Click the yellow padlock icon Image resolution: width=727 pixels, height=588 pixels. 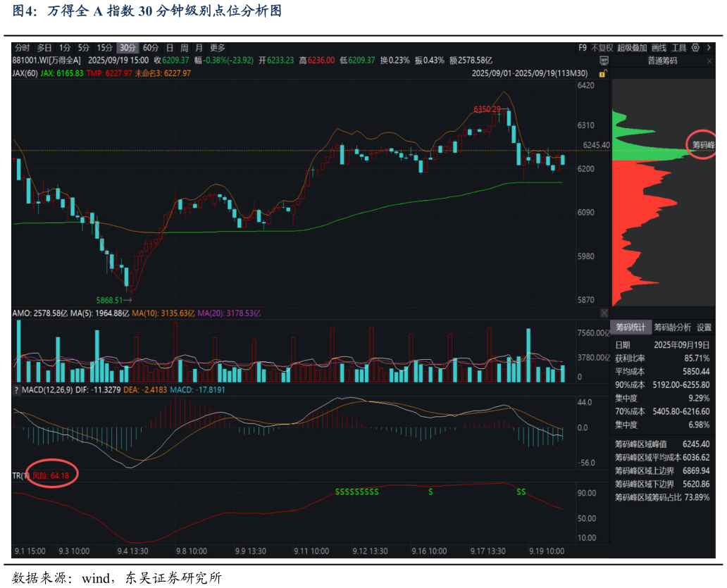[603, 73]
